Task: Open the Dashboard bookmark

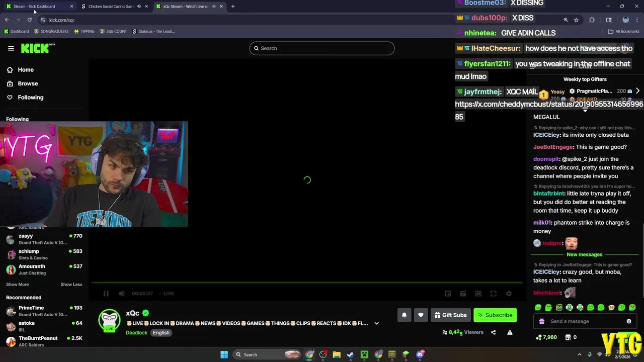Action: (x=16, y=31)
